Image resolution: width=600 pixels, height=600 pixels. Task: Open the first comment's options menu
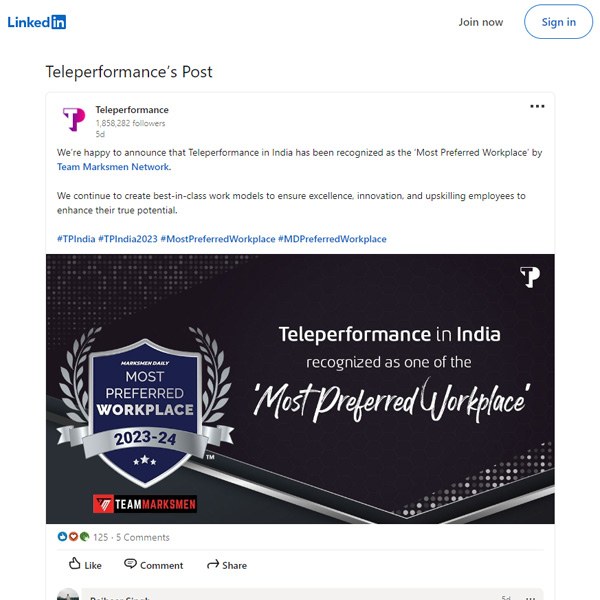click(530, 597)
